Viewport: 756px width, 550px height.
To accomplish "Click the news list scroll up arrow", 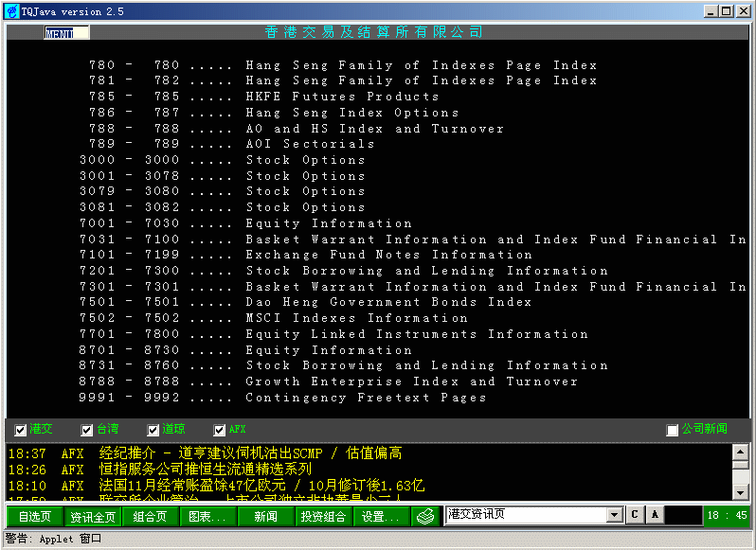I will click(740, 452).
